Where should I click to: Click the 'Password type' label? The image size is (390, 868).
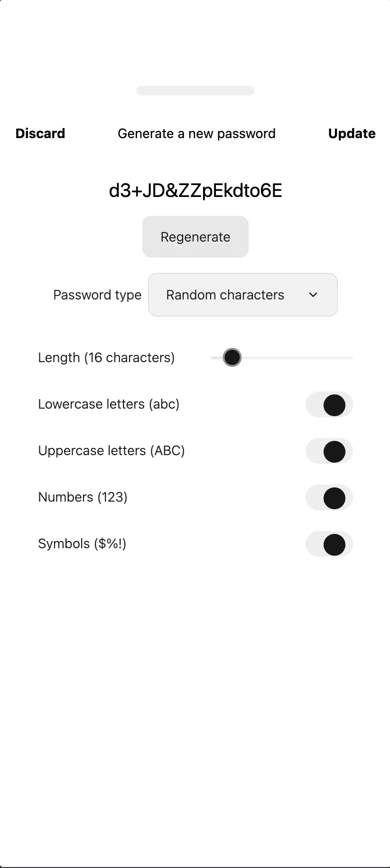tap(97, 295)
